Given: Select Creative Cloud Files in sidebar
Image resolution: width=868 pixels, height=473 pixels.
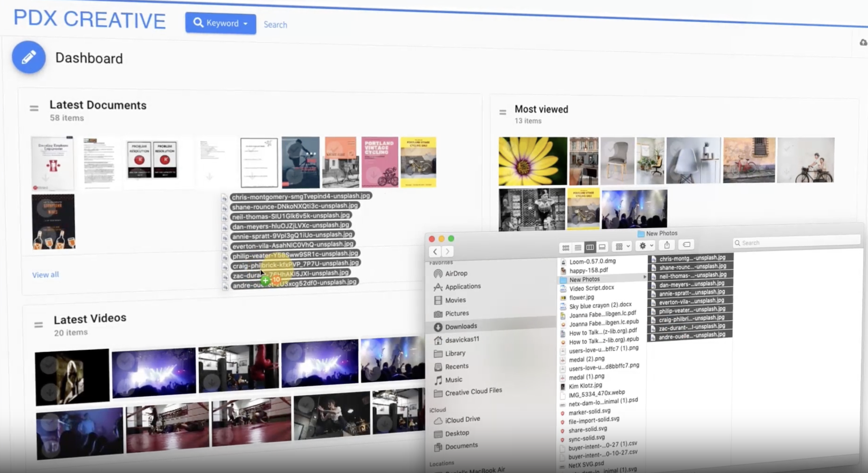Looking at the screenshot, I should coord(473,391).
